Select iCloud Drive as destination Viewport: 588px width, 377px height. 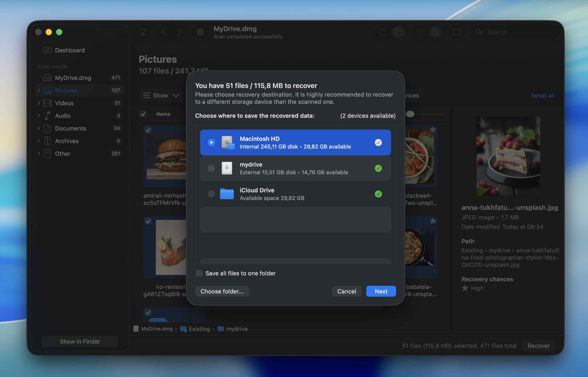point(211,194)
